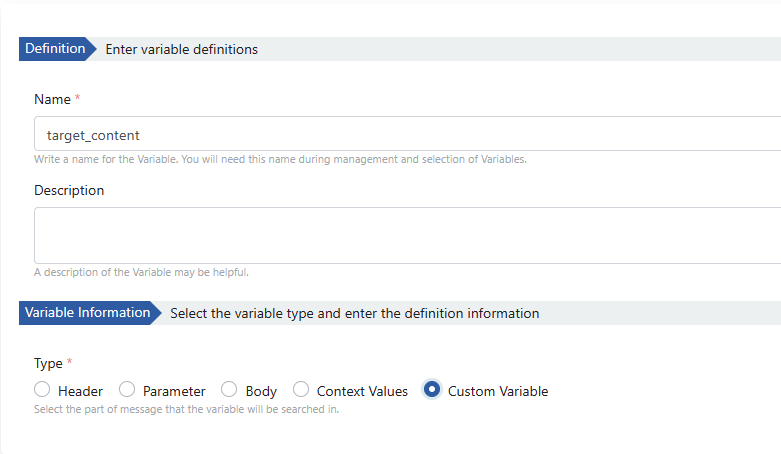Click the red asterisk beside Name
Image resolution: width=781 pixels, height=454 pixels.
78,99
